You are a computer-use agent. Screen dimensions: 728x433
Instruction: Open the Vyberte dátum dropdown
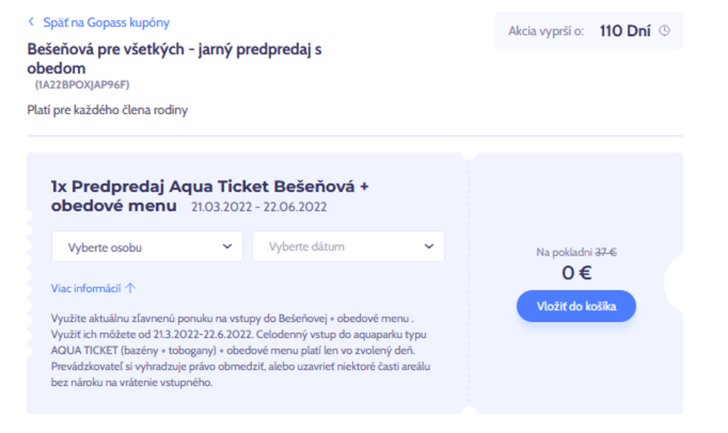click(348, 246)
